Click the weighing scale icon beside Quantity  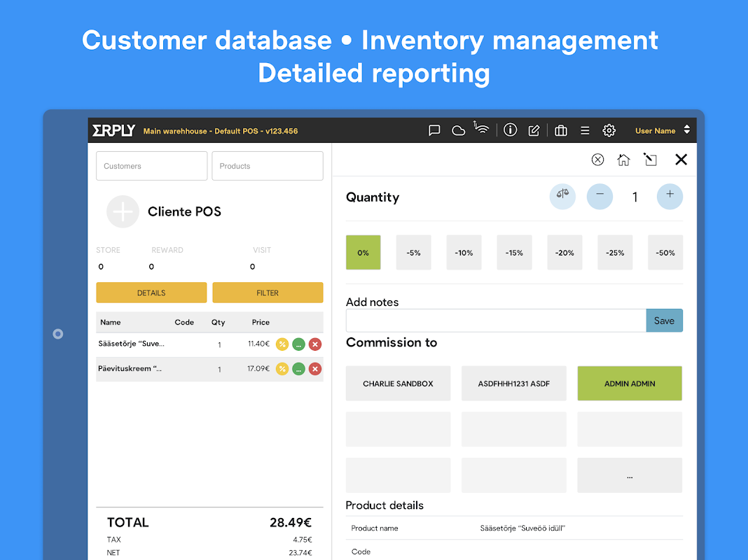tap(562, 196)
